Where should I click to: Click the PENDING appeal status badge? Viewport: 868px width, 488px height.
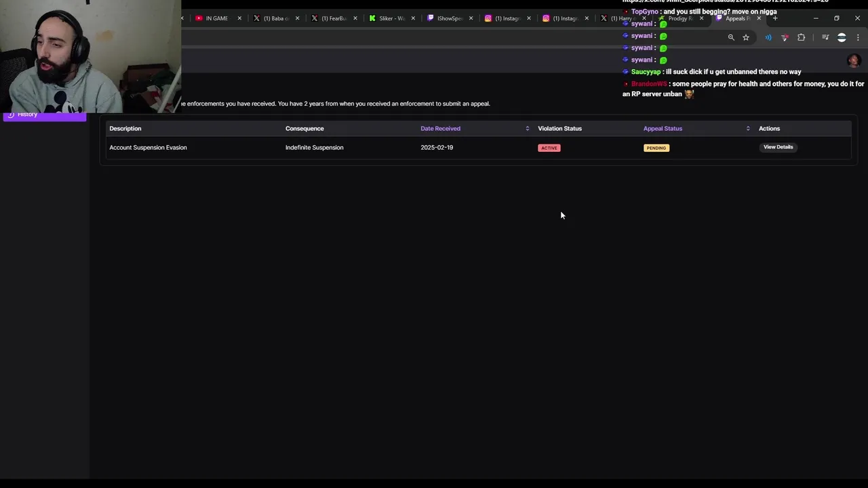click(x=656, y=148)
